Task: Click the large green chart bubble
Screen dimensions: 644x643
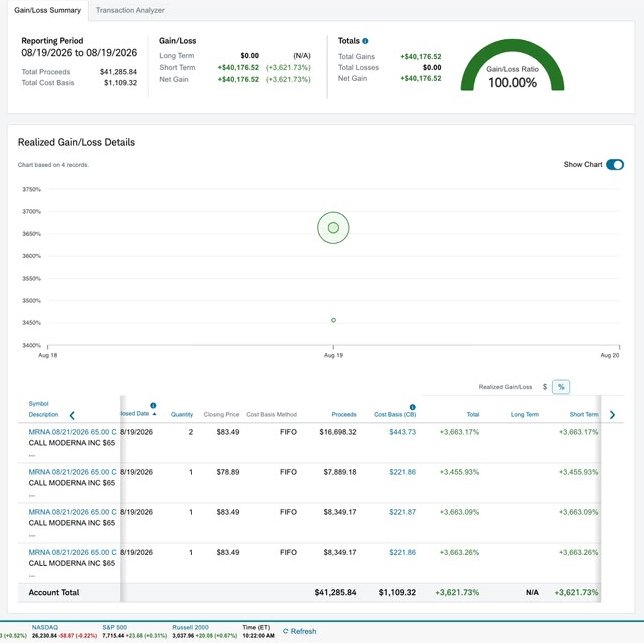Action: coord(333,227)
